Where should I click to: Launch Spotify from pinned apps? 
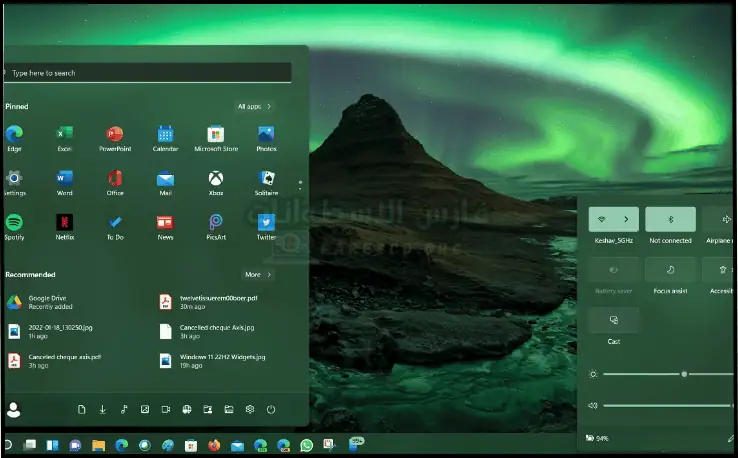(14, 222)
